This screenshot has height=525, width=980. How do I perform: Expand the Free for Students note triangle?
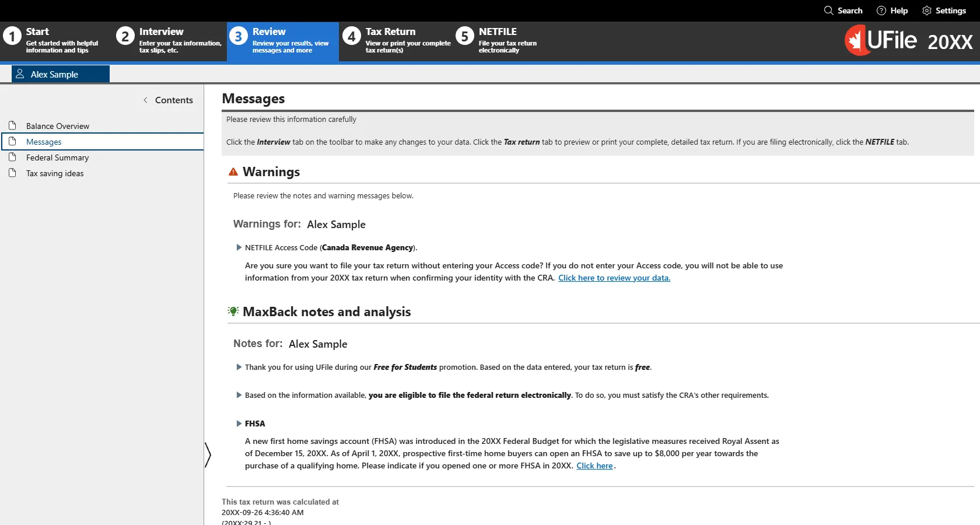click(239, 367)
